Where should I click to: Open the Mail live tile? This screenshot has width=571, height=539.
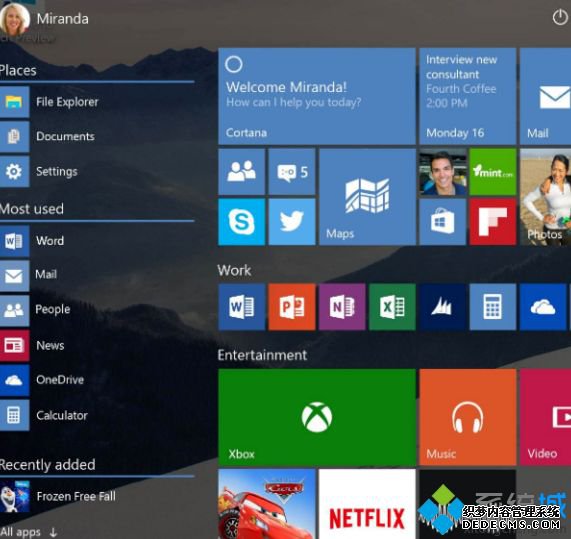(x=546, y=96)
